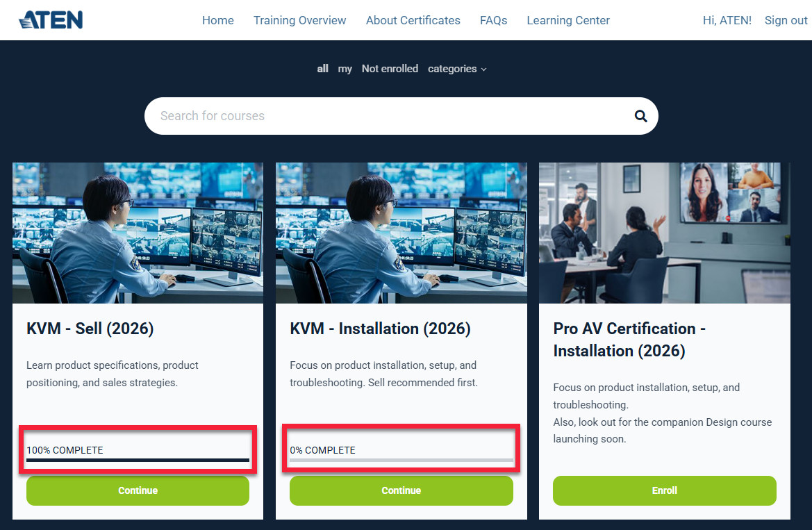The width and height of the screenshot is (812, 530).
Task: Click the KVM - Installation 0% progress bar
Action: pos(401,460)
